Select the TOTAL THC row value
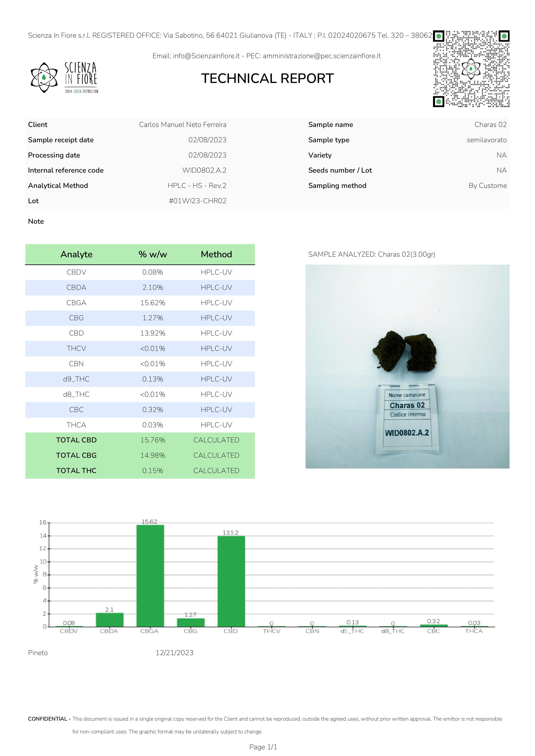This screenshot has width=535, height=756. [x=152, y=470]
